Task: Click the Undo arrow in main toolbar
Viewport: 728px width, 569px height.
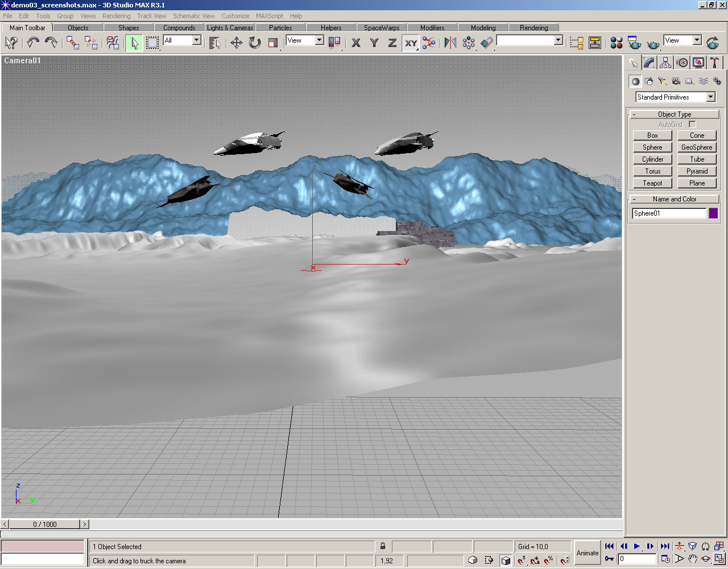Action: (x=33, y=43)
